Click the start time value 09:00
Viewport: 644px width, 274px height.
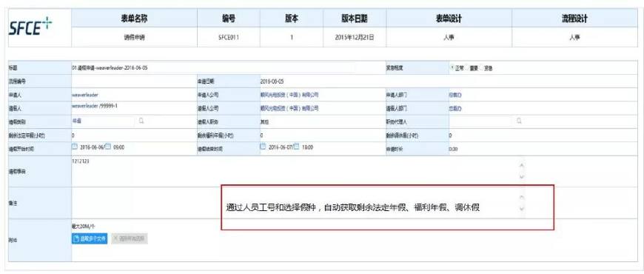[x=118, y=147]
